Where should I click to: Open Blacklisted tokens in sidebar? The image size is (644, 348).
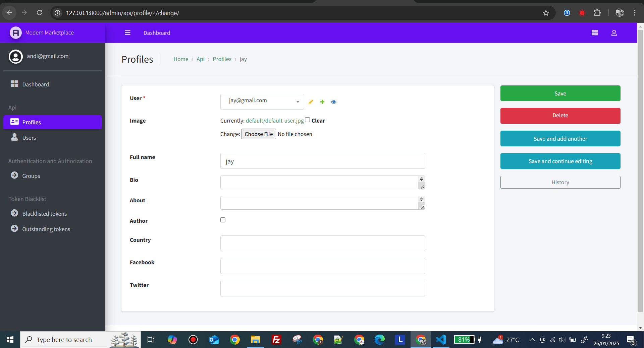coord(52,214)
